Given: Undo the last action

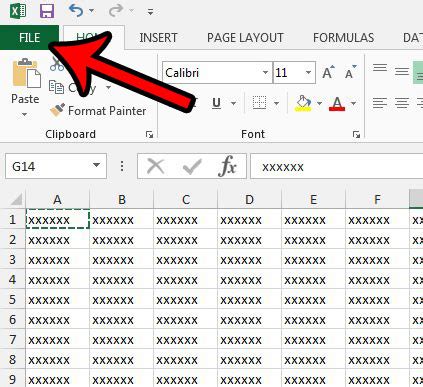Looking at the screenshot, I should click(76, 11).
